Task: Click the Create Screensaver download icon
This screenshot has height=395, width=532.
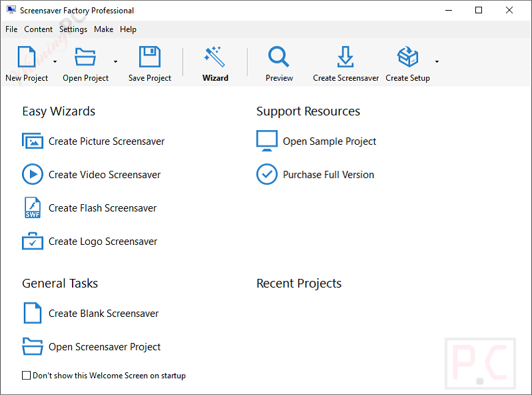Action: click(345, 57)
